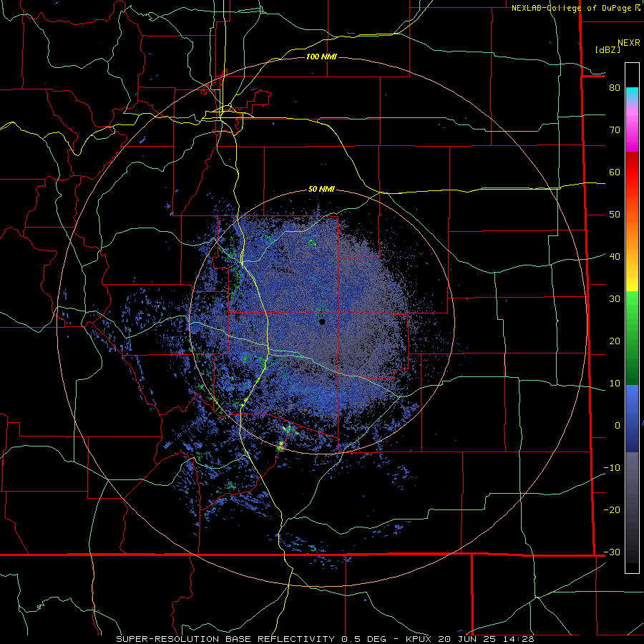
Task: Click the 40 dBZ scale label
Action: (x=615, y=257)
